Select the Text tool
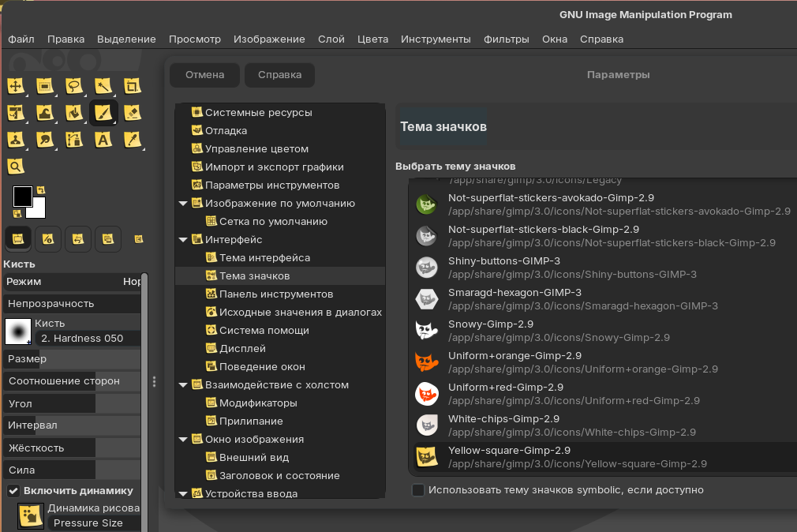Screen dimensions: 797x532 pyautogui.click(x=103, y=140)
